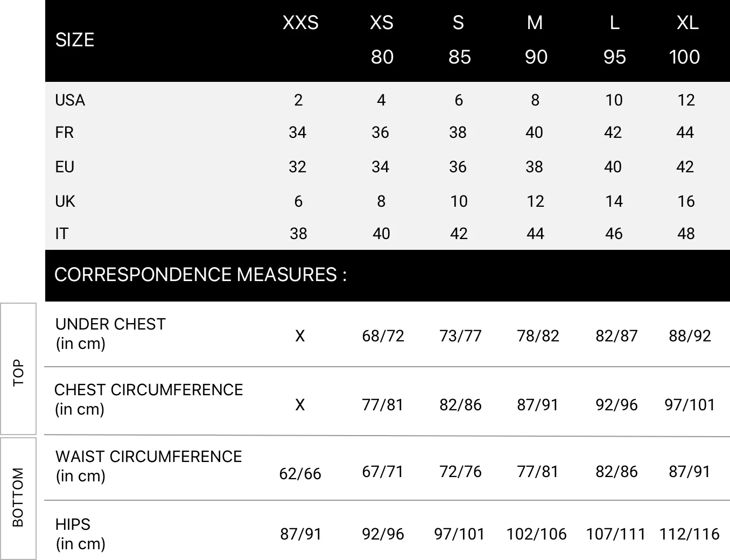
Task: Select the FR row label
Action: click(x=65, y=132)
